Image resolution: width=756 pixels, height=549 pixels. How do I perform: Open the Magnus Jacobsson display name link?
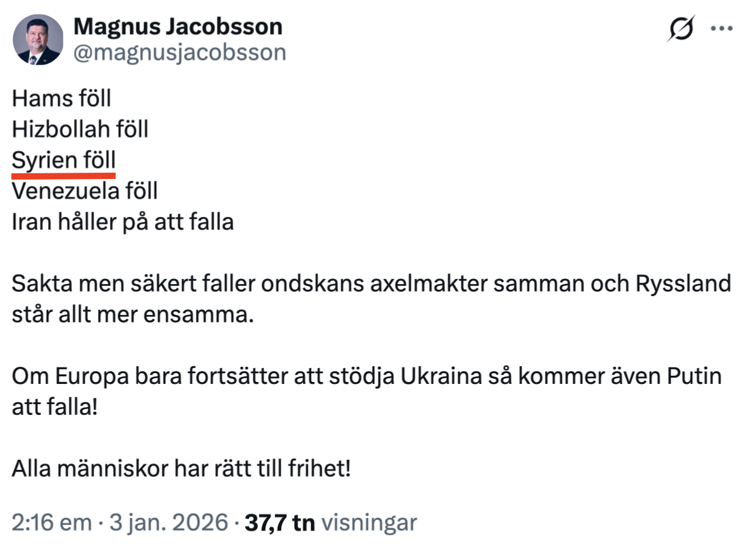[x=178, y=27]
